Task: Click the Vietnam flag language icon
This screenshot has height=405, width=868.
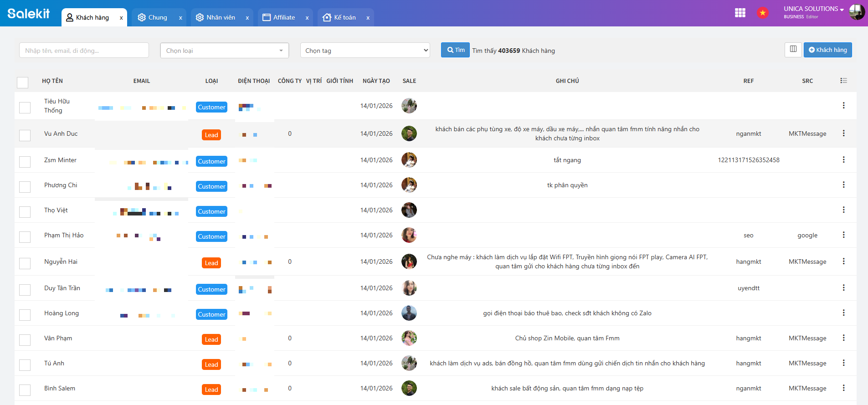Action: (762, 13)
